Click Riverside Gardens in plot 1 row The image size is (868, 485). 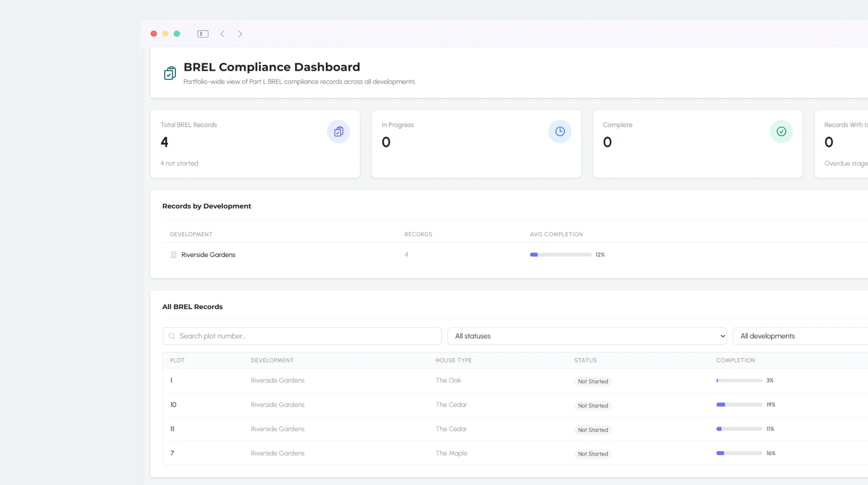[278, 381]
